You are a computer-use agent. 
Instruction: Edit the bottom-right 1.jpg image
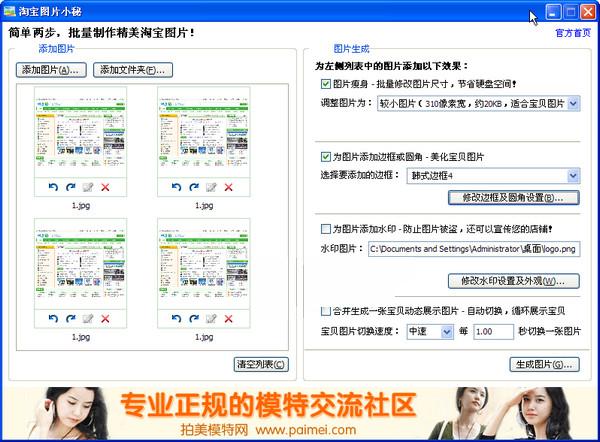tap(211, 318)
